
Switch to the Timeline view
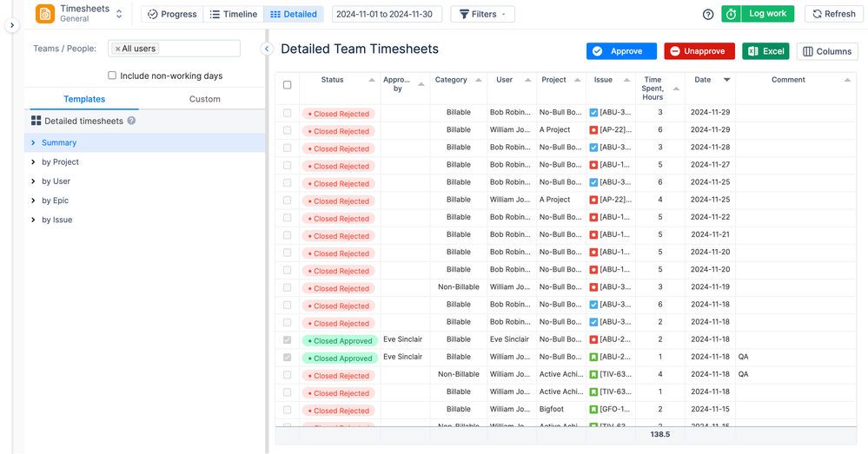[x=234, y=15]
